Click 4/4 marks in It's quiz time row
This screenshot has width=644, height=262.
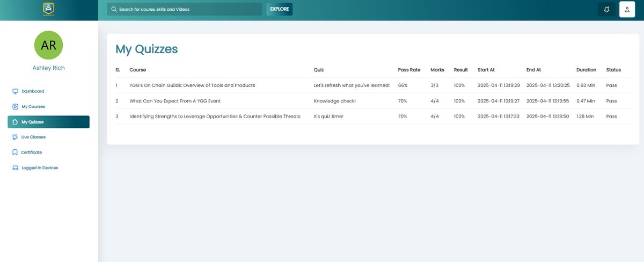435,116
